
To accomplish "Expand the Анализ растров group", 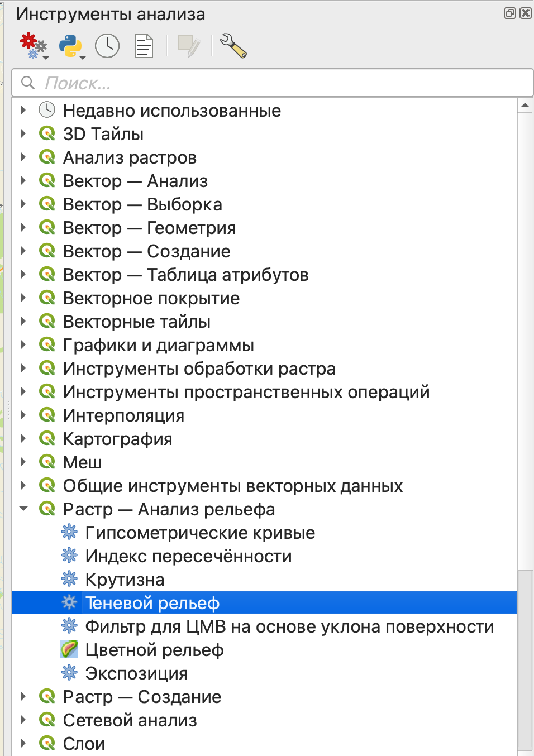I will pos(23,157).
